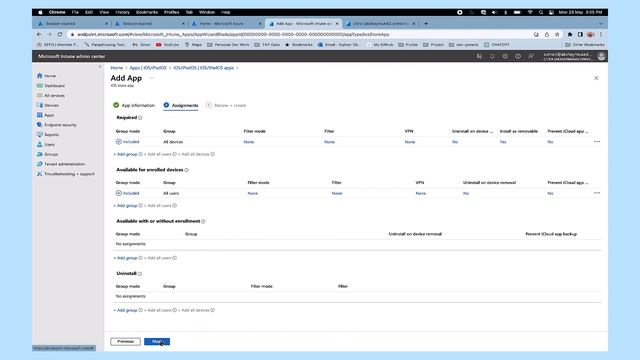Click Add group under Available for enrolled devices
This screenshot has height=360, width=640.
click(x=126, y=206)
